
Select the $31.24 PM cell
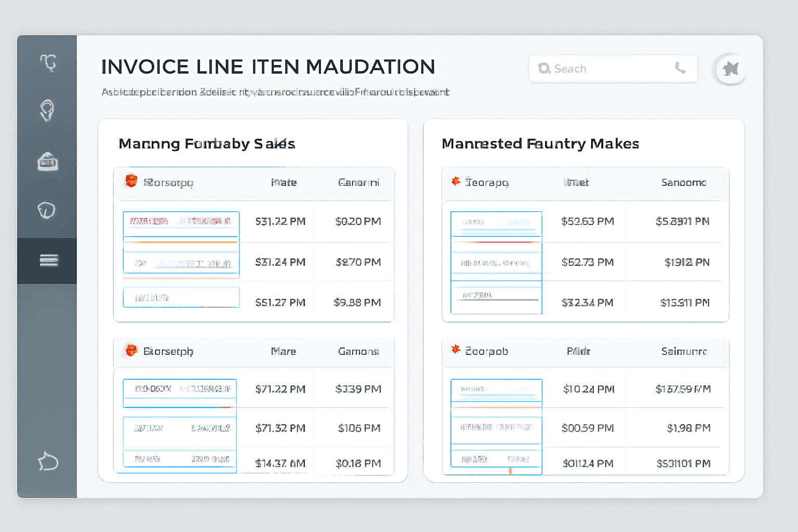280,262
